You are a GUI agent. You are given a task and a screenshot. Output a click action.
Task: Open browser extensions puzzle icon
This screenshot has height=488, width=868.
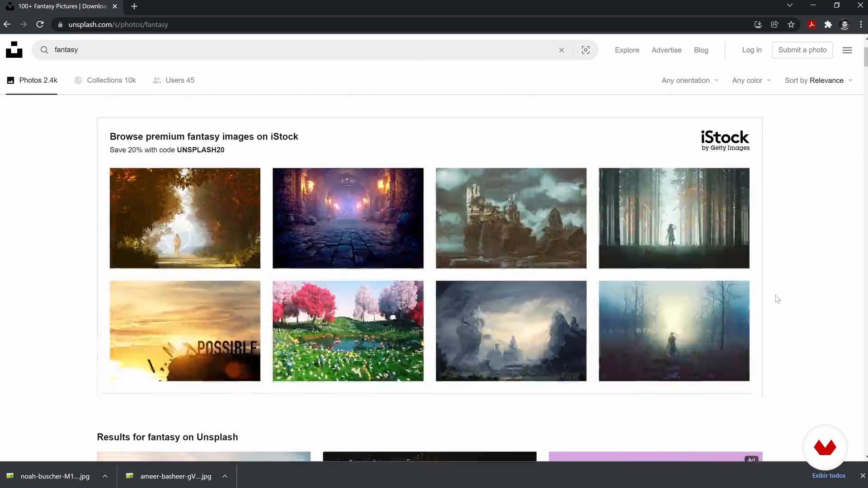(828, 24)
